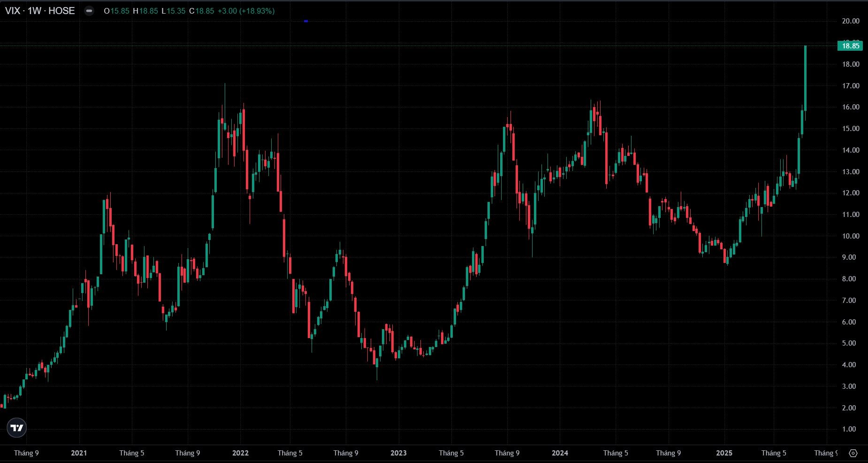The width and height of the screenshot is (868, 463).
Task: Click the 2024 label on time axis
Action: pos(560,453)
